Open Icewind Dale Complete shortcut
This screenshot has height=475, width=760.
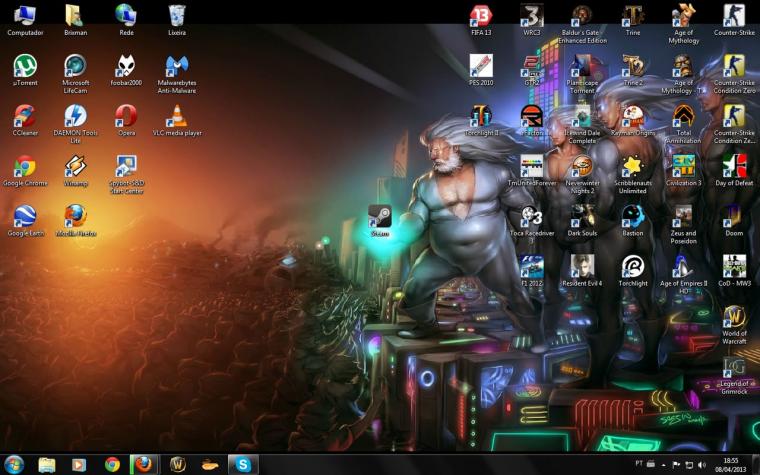click(x=582, y=124)
